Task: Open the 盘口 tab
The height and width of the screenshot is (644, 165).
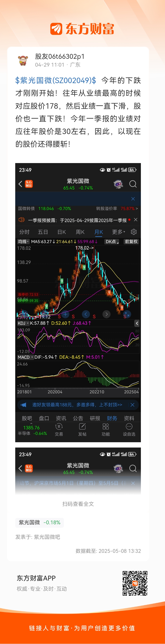Action: (x=44, y=418)
